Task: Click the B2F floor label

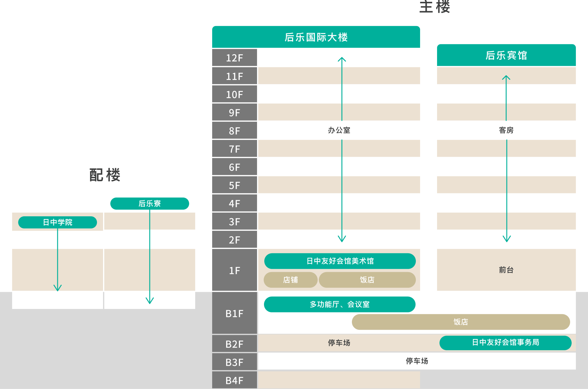Action: 235,344
